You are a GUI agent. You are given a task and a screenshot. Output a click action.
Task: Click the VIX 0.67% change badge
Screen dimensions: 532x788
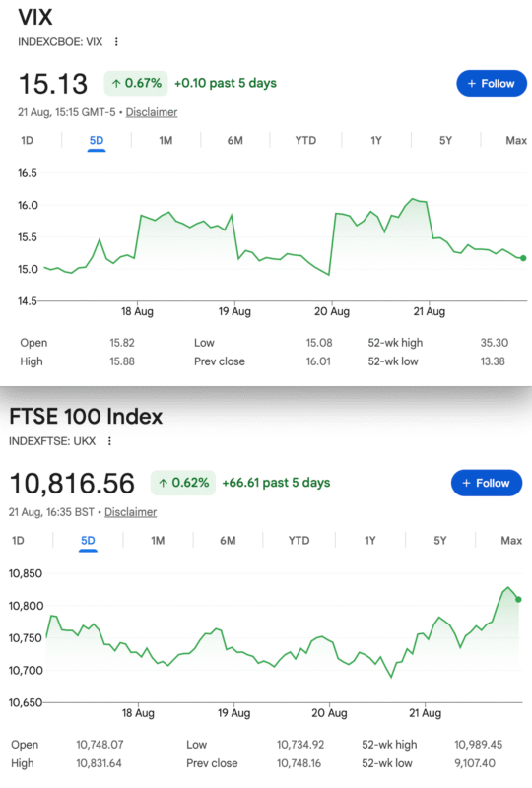[136, 84]
